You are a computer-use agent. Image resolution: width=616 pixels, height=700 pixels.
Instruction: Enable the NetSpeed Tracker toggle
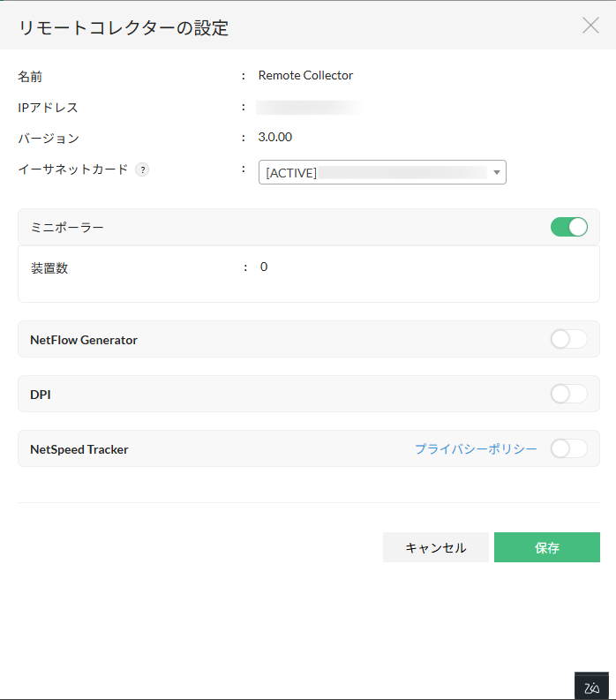568,448
